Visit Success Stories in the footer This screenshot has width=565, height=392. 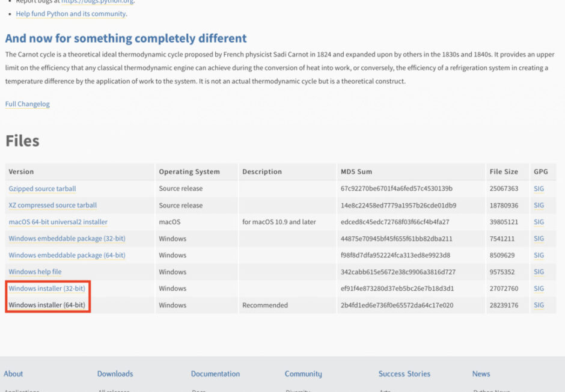click(x=404, y=374)
